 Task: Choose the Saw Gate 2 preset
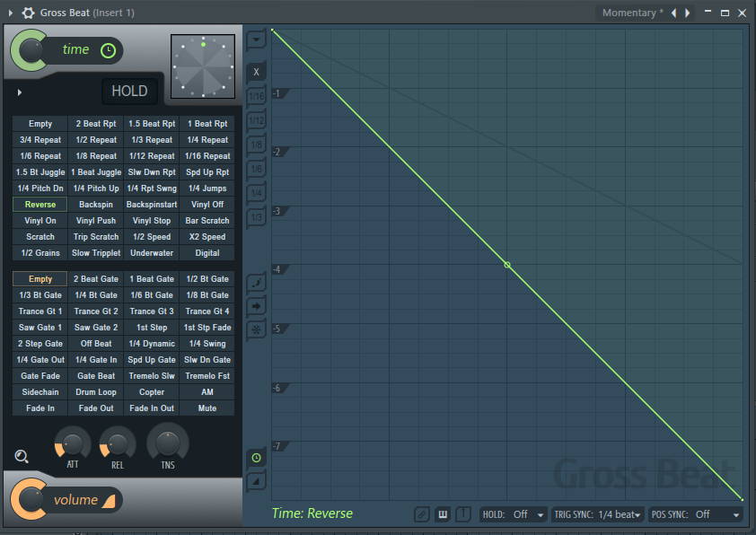(96, 328)
